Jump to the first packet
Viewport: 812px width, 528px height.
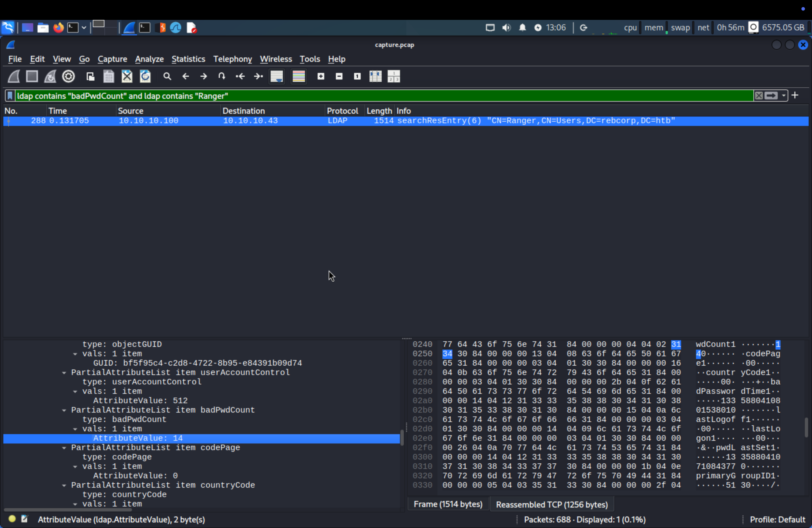[x=240, y=76]
